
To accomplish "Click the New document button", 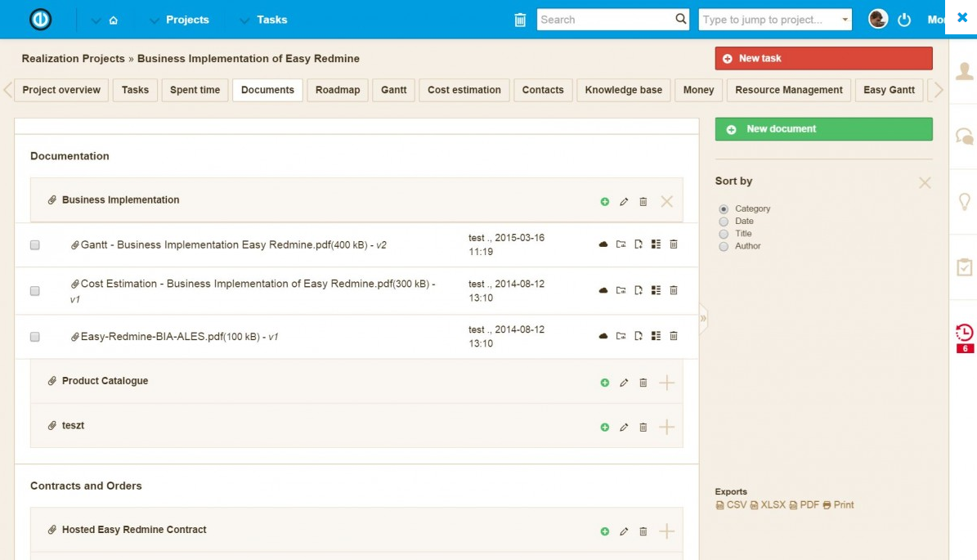I will pyautogui.click(x=824, y=129).
